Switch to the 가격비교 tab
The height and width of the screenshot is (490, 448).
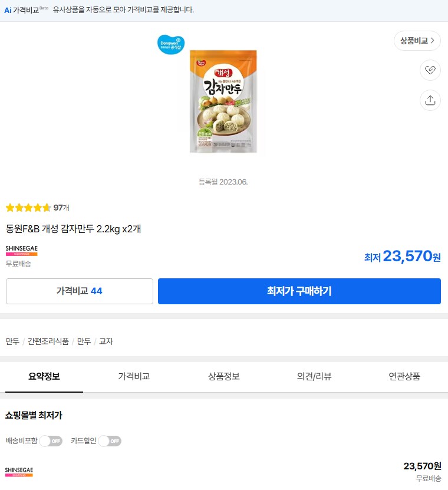coord(133,377)
